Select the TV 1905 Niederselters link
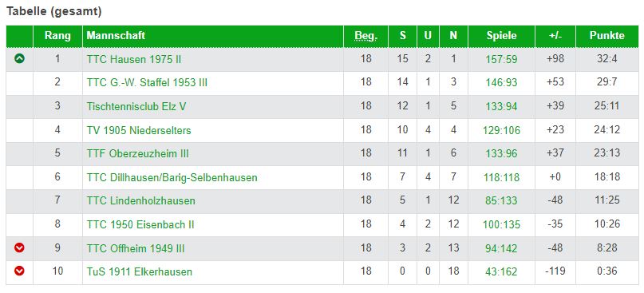This screenshot has height=293, width=644. tap(139, 130)
